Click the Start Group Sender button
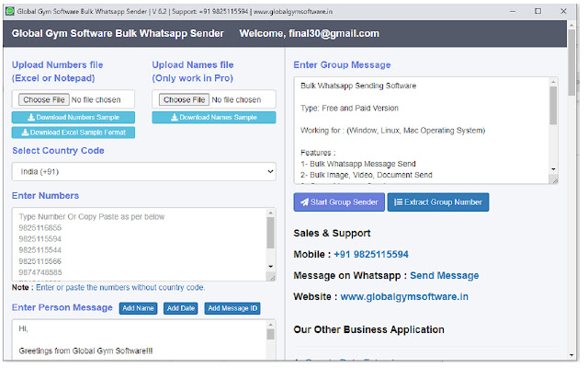Viewport: 588px width, 368px height. pyautogui.click(x=338, y=202)
